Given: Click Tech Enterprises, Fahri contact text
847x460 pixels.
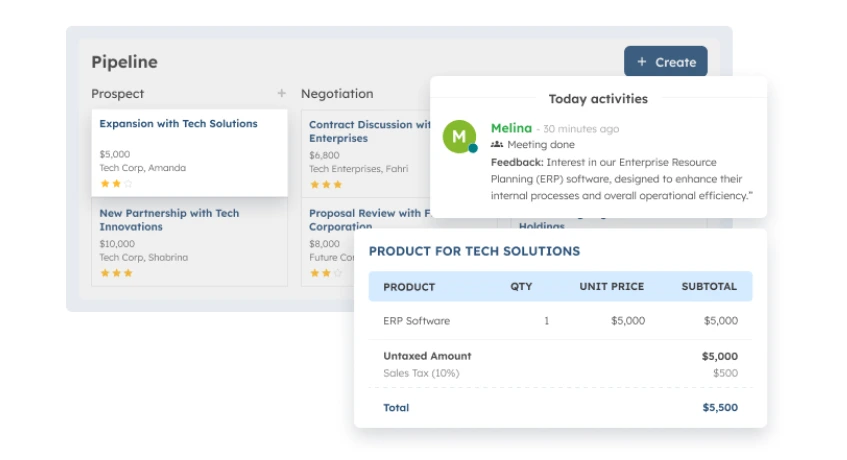Looking at the screenshot, I should click(359, 169).
